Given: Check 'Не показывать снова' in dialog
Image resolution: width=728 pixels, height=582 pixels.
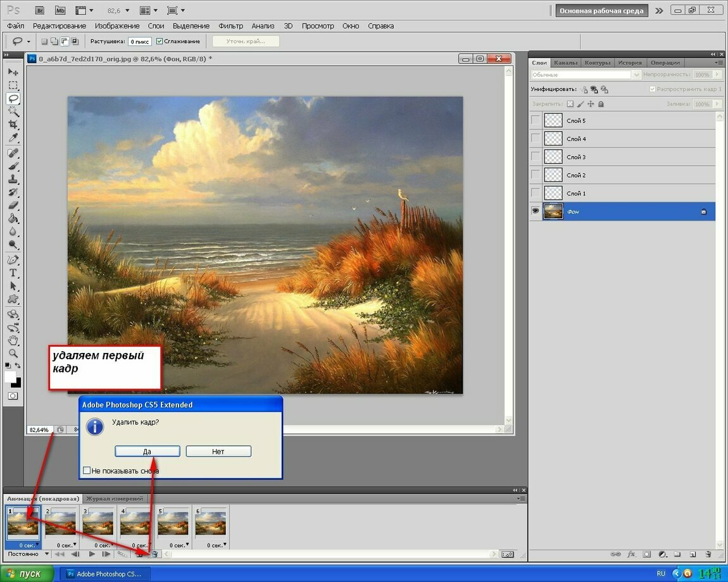Looking at the screenshot, I should 86,471.
